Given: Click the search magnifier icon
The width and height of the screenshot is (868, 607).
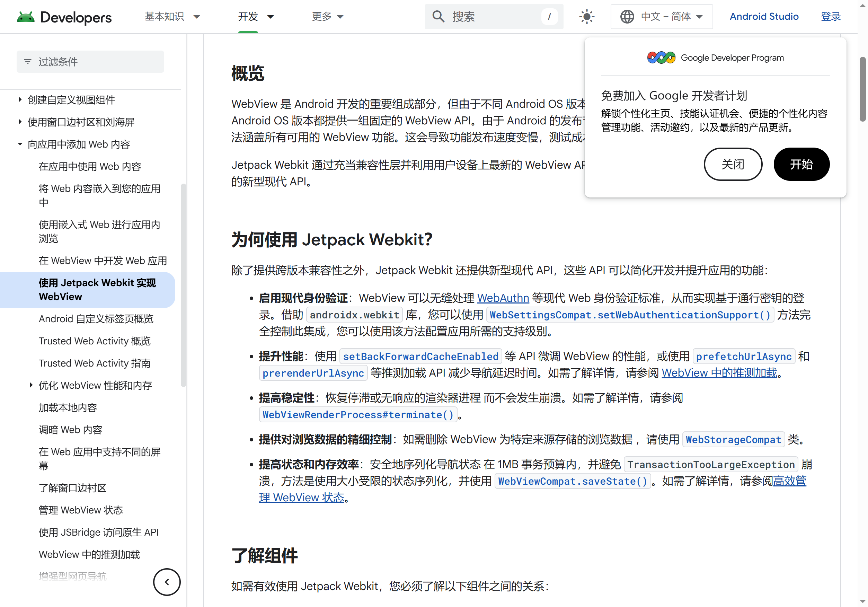Looking at the screenshot, I should point(438,17).
